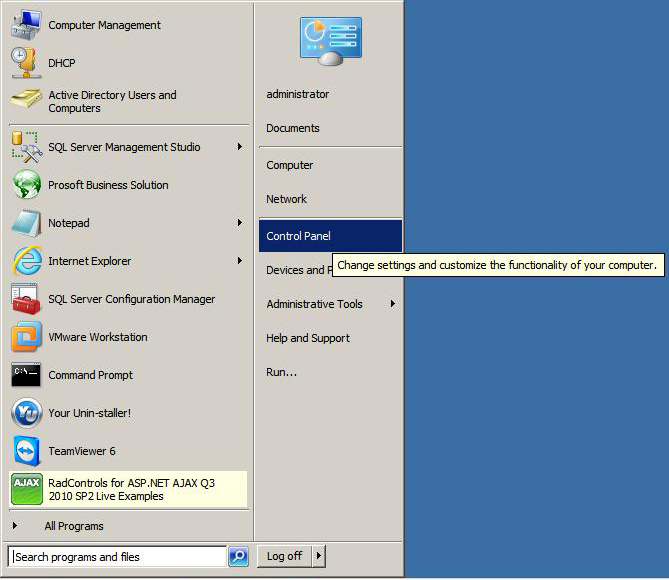
Task: Click the Command Prompt label
Action: [90, 375]
